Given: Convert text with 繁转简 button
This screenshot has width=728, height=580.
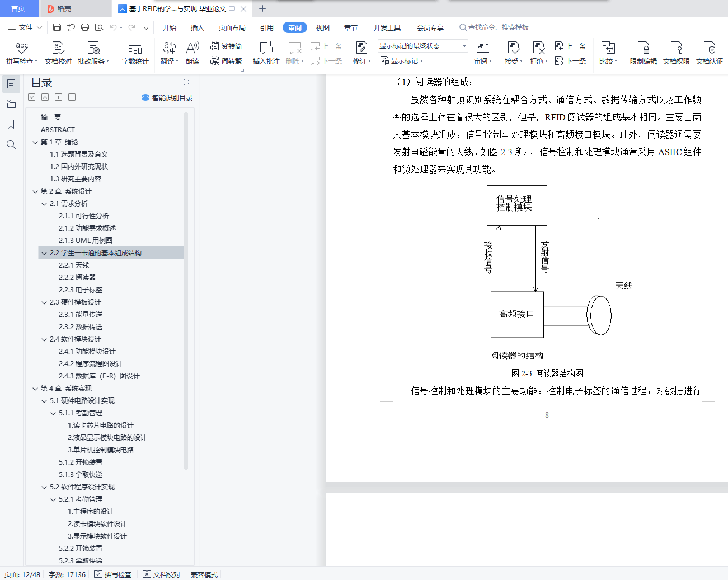Looking at the screenshot, I should (x=226, y=46).
